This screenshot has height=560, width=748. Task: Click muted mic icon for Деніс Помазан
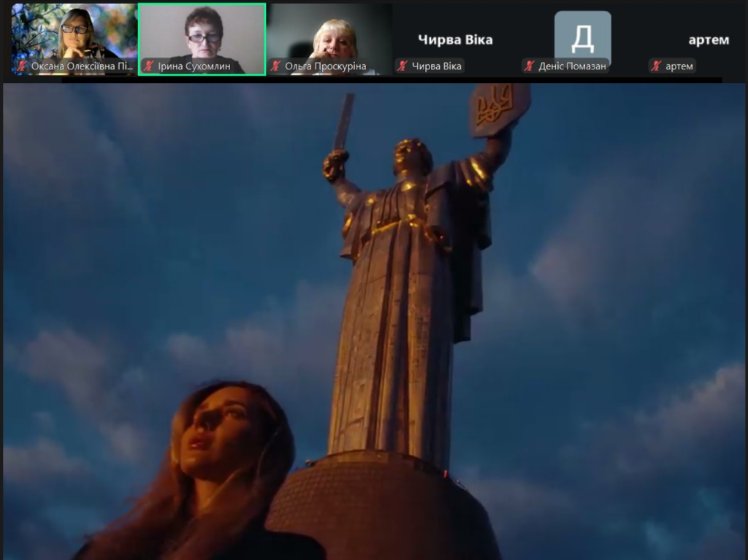(530, 66)
